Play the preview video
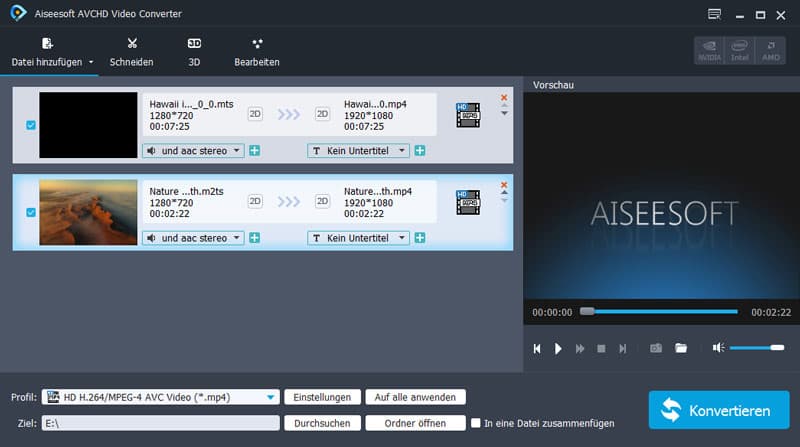This screenshot has width=800, height=447. click(x=558, y=349)
